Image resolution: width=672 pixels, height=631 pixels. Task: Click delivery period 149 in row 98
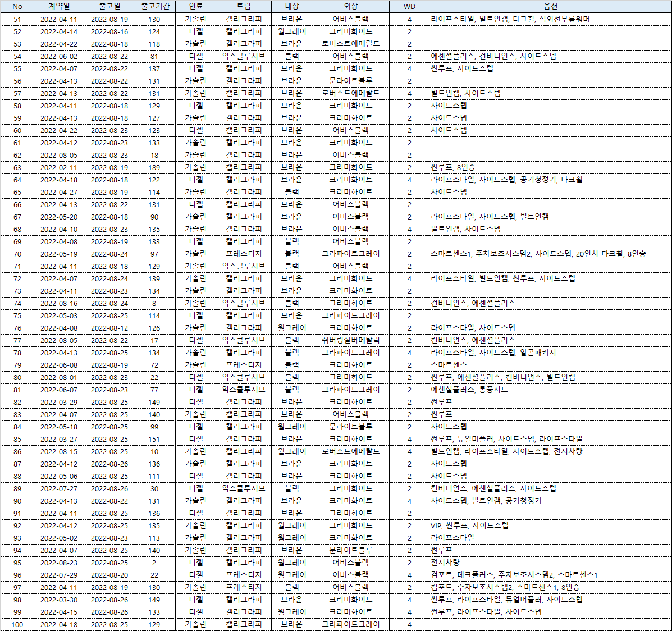155,600
